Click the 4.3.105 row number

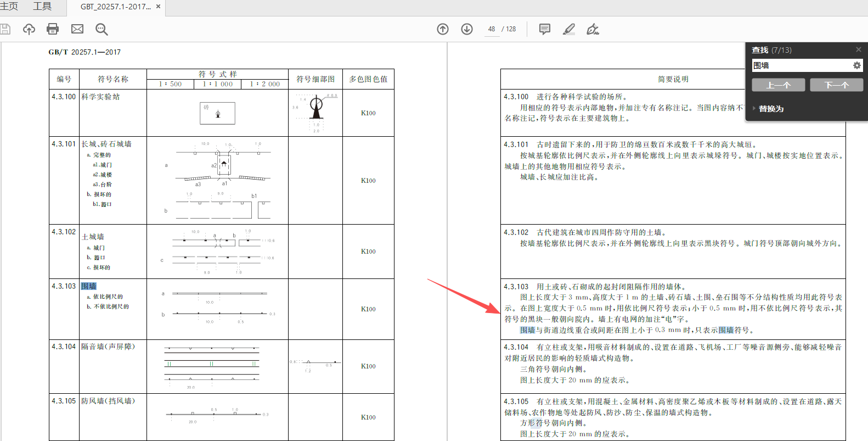64,401
